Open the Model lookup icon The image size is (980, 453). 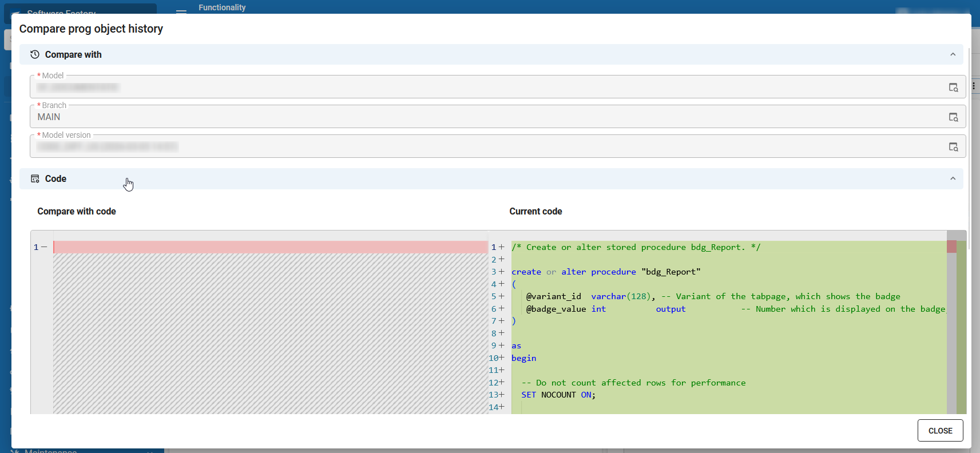click(x=953, y=88)
